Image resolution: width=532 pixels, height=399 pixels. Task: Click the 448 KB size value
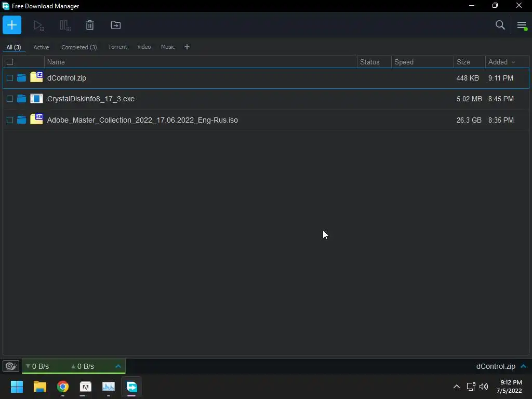468,78
